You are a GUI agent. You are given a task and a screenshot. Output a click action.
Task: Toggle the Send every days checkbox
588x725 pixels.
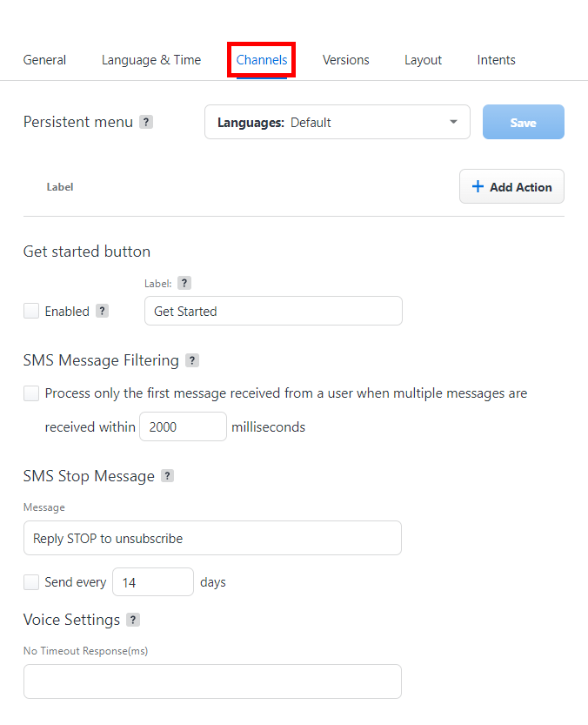(x=31, y=582)
